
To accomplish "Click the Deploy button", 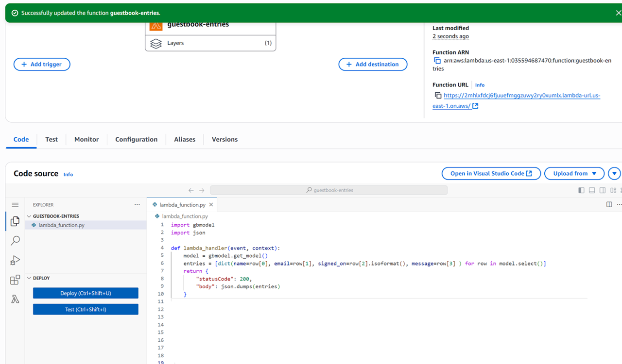I will [86, 293].
